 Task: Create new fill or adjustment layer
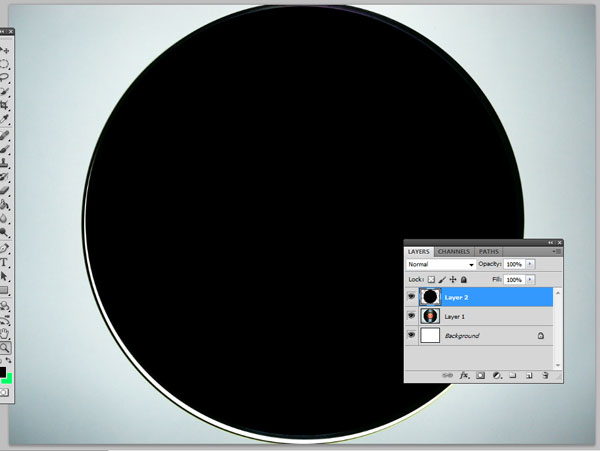[497, 376]
